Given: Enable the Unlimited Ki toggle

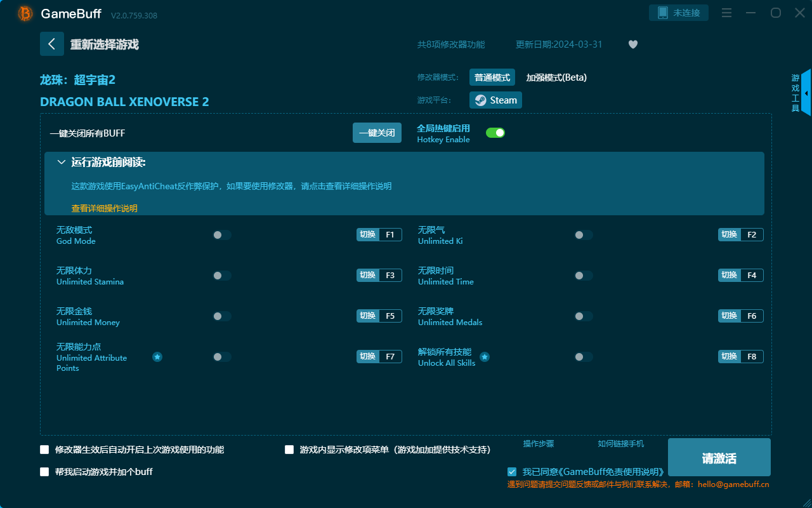Looking at the screenshot, I should pyautogui.click(x=584, y=235).
